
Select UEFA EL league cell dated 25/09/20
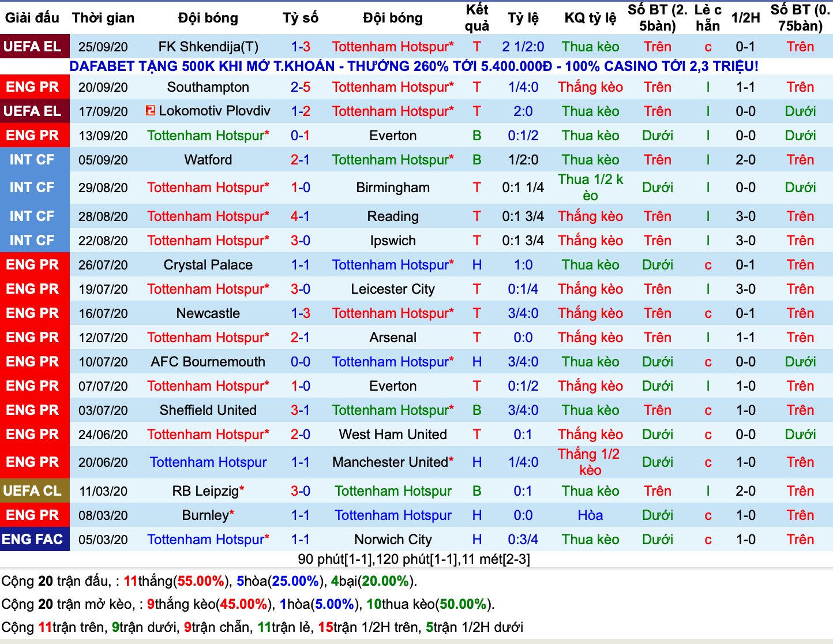click(x=35, y=47)
